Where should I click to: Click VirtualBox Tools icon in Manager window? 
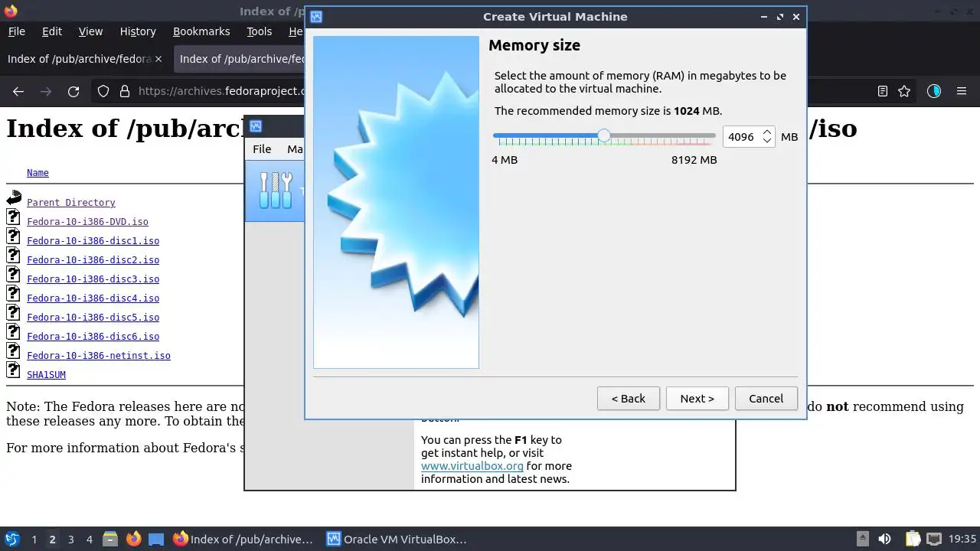[276, 191]
